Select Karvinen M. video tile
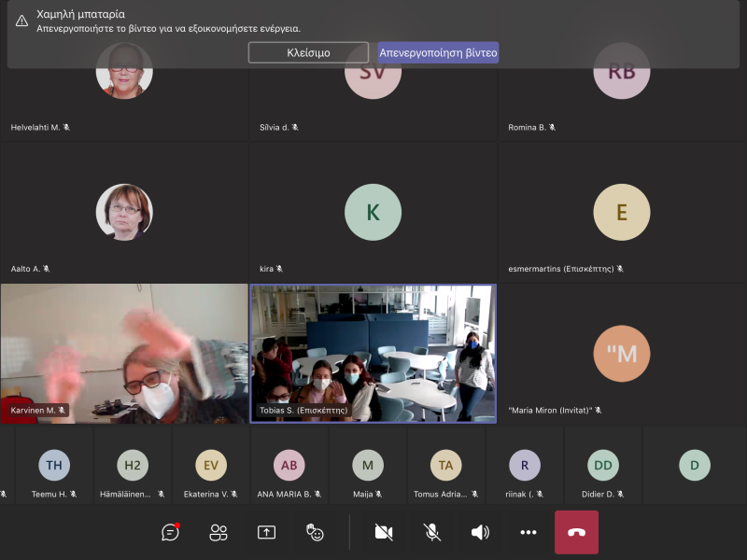Screen dimensions: 747x560 [124, 353]
